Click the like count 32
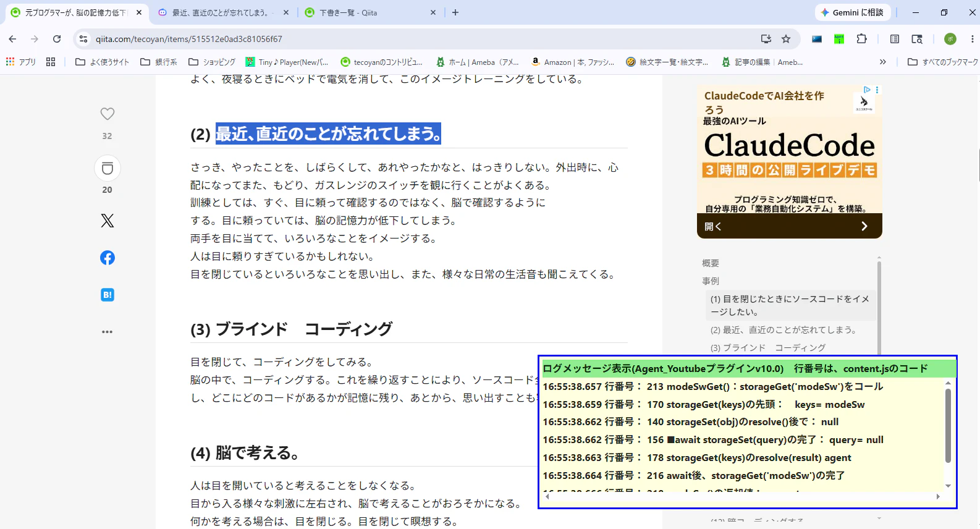The width and height of the screenshot is (980, 529). (108, 136)
